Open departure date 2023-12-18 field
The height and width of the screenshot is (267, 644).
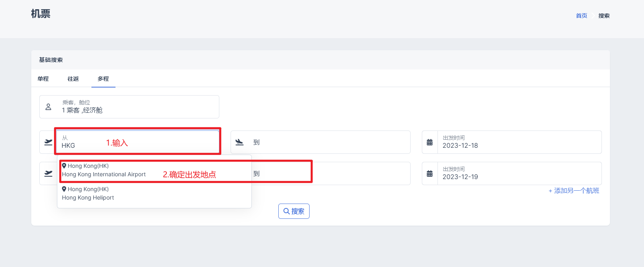[517, 142]
